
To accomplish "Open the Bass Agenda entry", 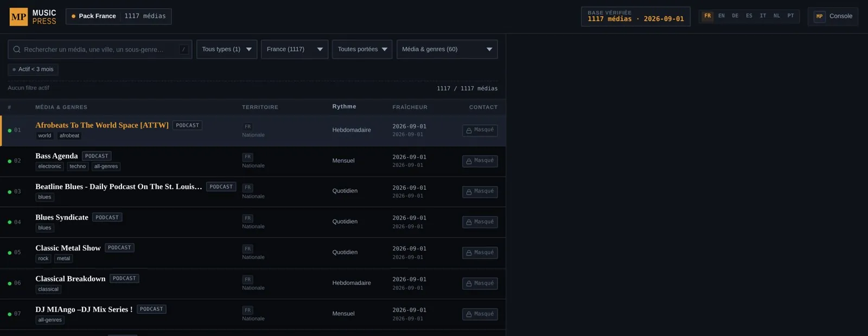I will tap(56, 156).
